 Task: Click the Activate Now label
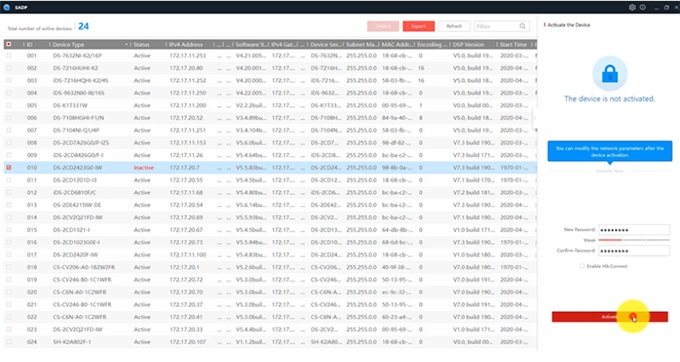pyautogui.click(x=610, y=171)
